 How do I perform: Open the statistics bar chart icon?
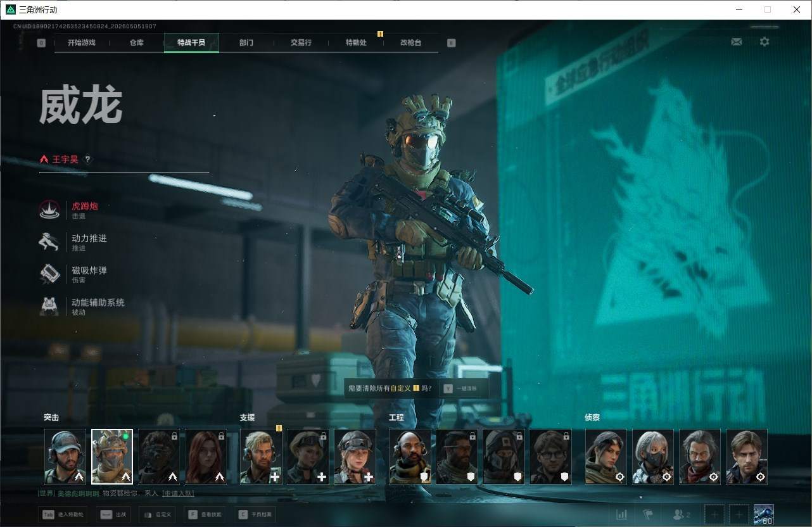(621, 514)
